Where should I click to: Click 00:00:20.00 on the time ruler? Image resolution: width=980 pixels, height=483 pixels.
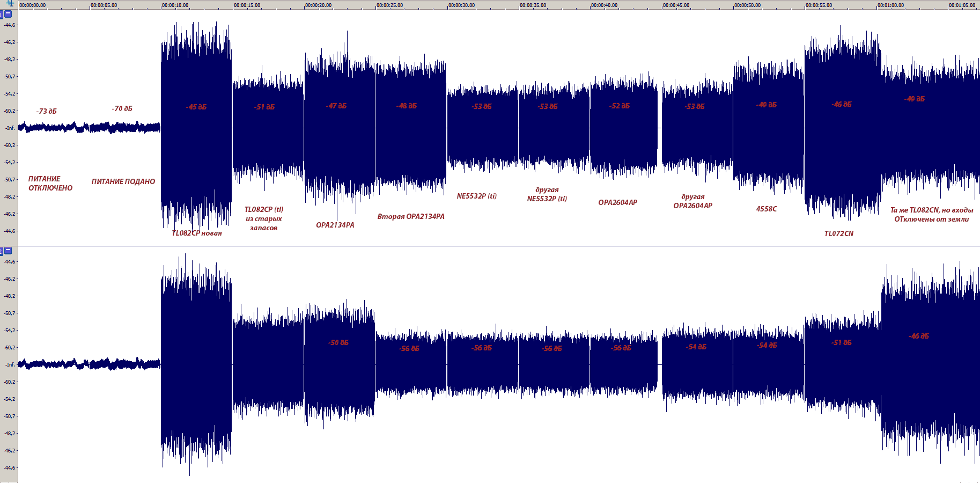tap(318, 5)
